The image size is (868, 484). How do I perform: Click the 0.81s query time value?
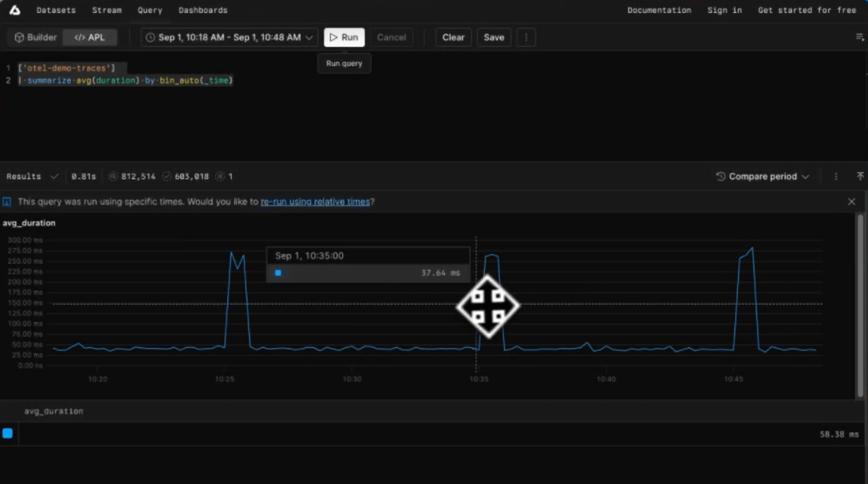(83, 176)
